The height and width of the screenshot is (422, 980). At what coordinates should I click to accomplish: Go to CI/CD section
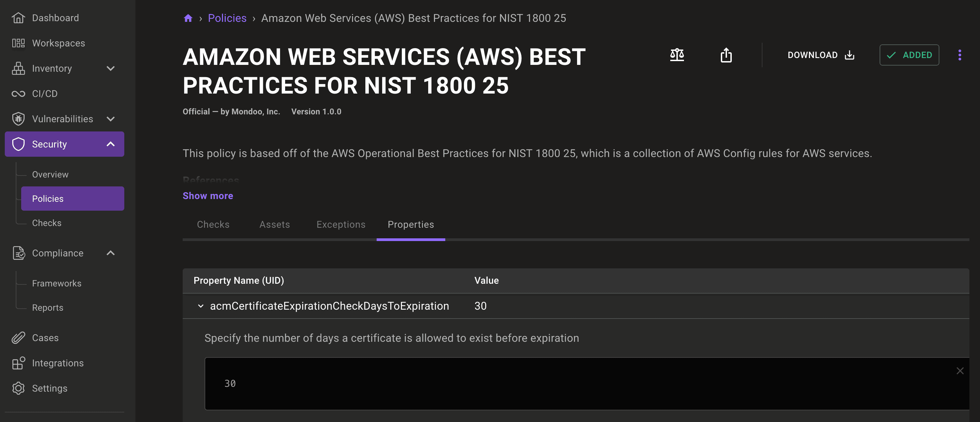[x=44, y=94]
